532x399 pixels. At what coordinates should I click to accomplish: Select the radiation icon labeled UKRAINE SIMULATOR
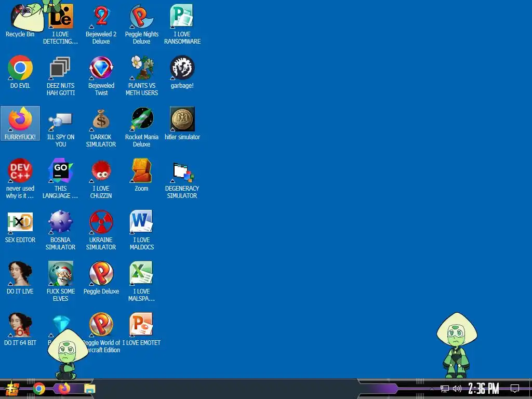[x=101, y=230]
